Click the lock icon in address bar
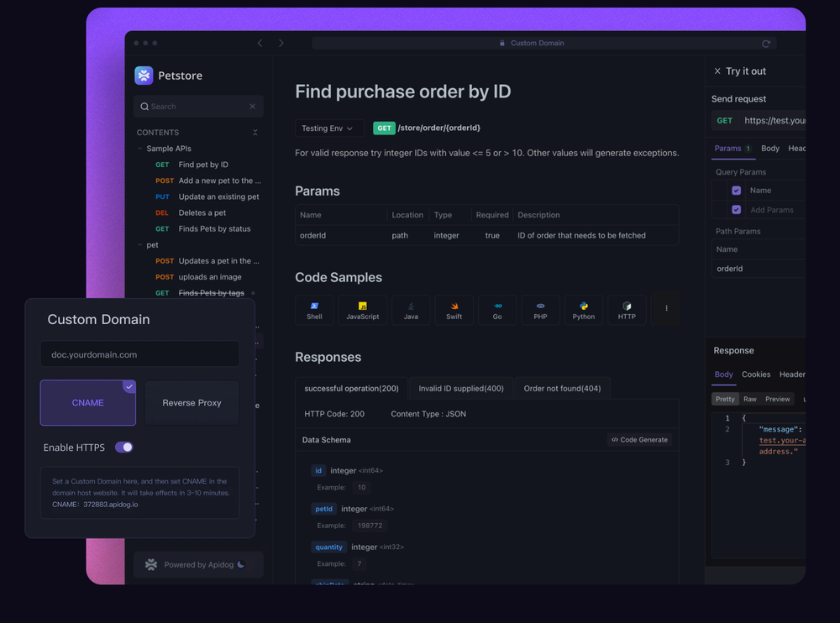The width and height of the screenshot is (840, 623). (502, 43)
